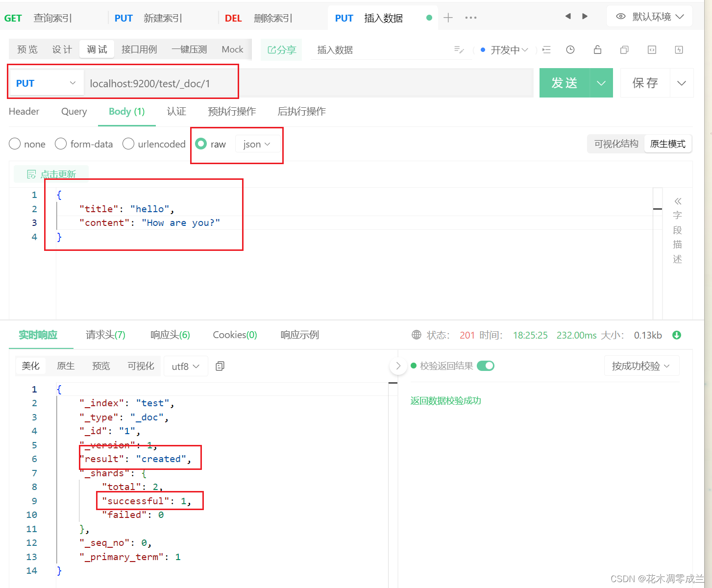
Task: Open the 响应示例 tab
Action: (x=299, y=335)
